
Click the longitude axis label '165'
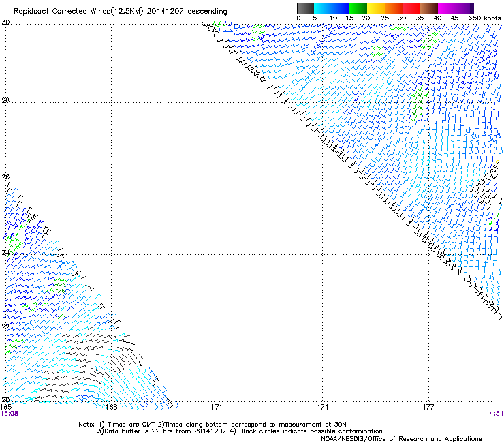point(6,407)
